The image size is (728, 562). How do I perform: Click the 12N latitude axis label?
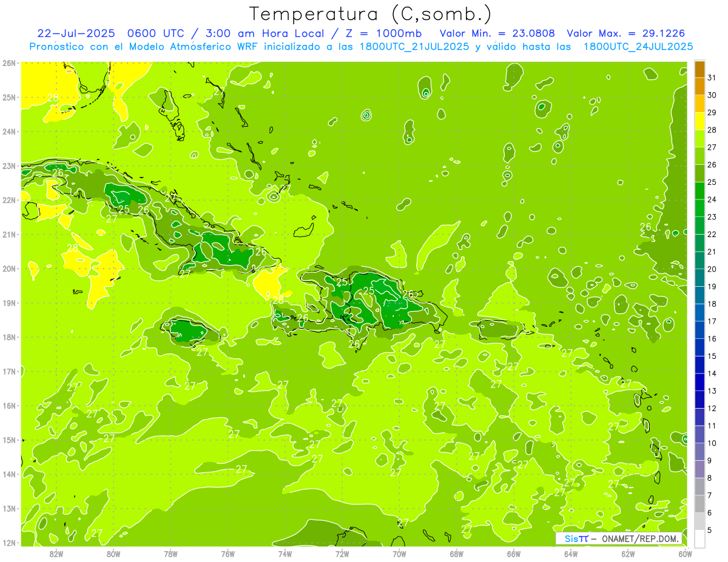[9, 543]
